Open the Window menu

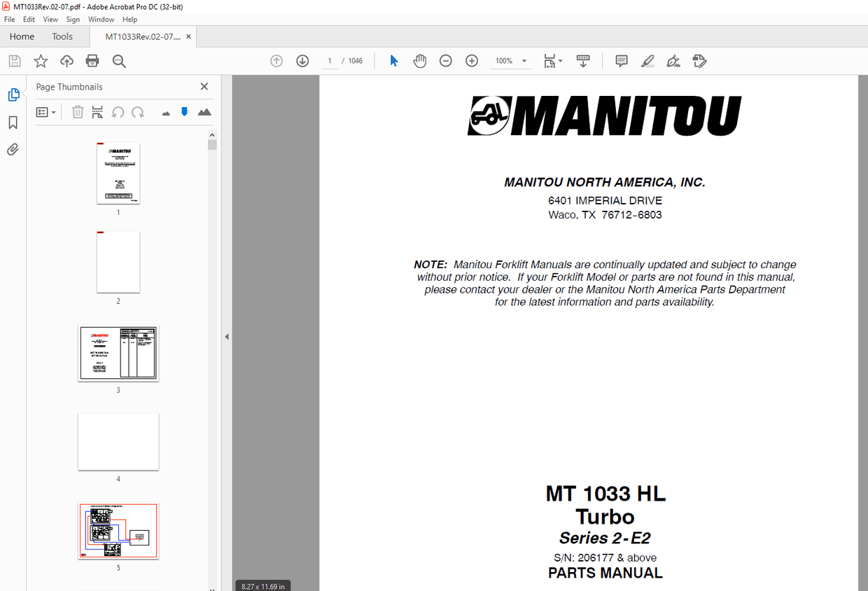[x=101, y=19]
